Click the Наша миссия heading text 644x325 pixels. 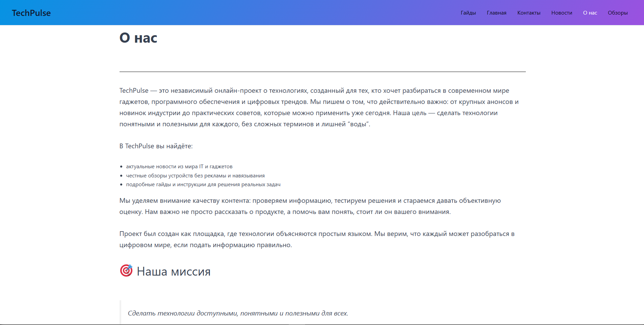(173, 272)
